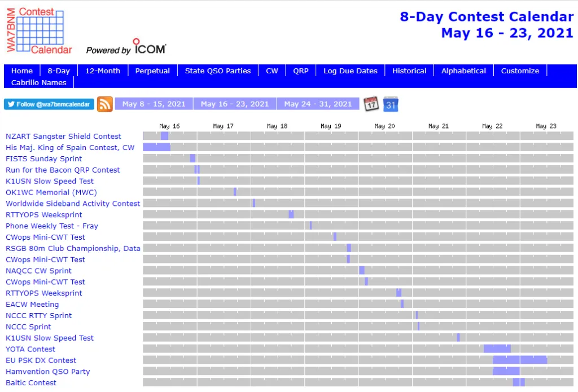Open the 12-Month menu item
Viewport: 578px width, 392px height.
(x=103, y=71)
